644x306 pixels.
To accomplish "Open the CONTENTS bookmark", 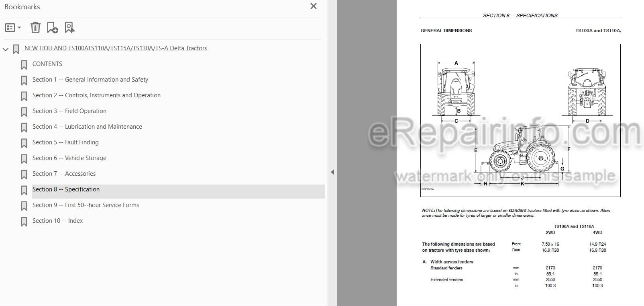I will pyautogui.click(x=47, y=64).
